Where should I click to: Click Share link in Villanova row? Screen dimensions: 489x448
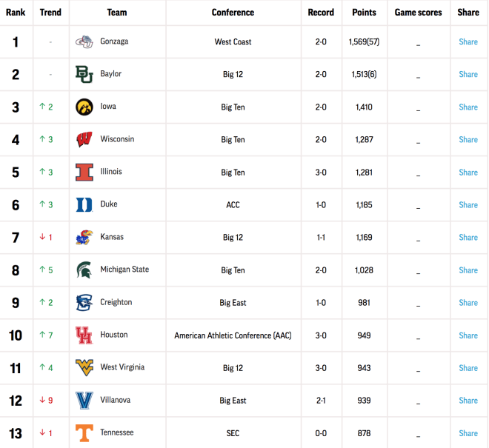(468, 401)
